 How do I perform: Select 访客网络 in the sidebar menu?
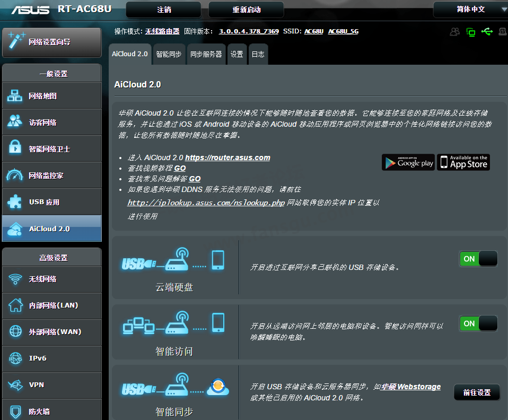52,122
